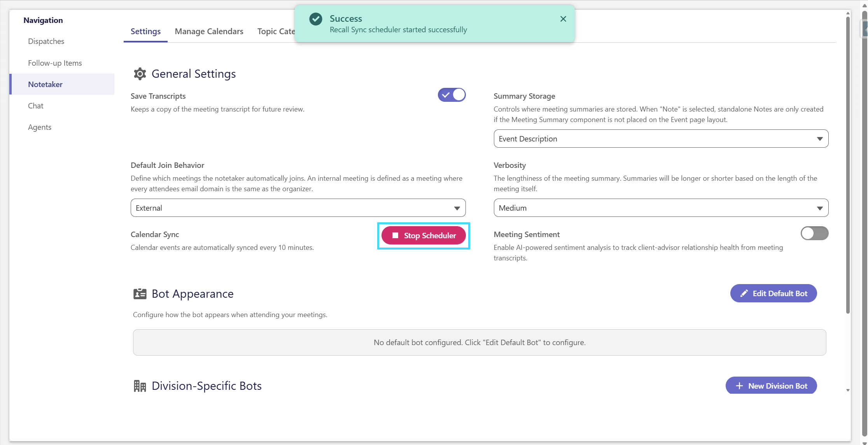Click the pencil icon on Edit Default Bot

744,294
